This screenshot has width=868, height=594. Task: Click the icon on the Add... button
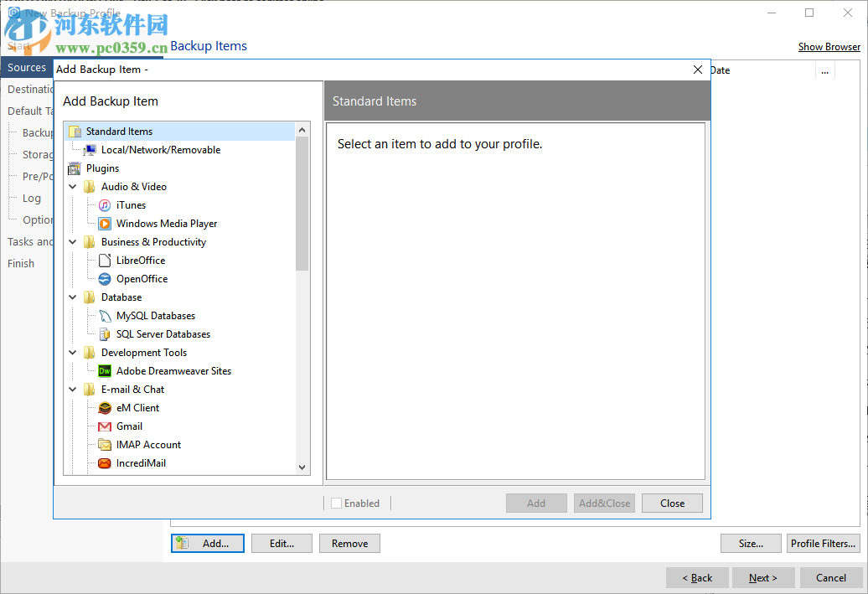point(182,544)
